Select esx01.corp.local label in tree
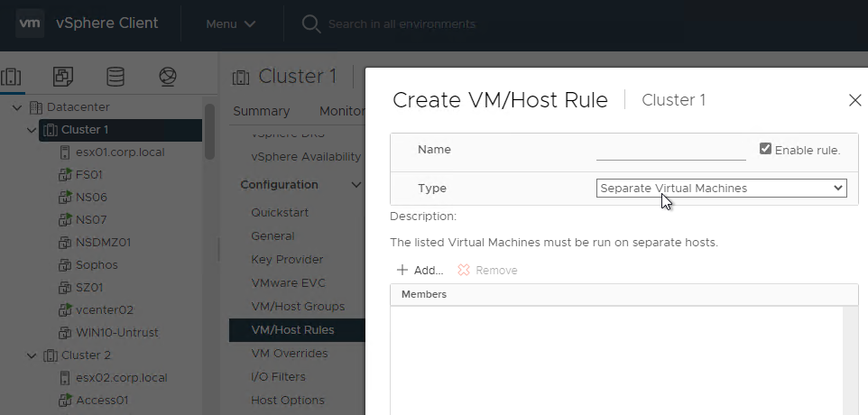This screenshot has width=868, height=415. pos(120,152)
